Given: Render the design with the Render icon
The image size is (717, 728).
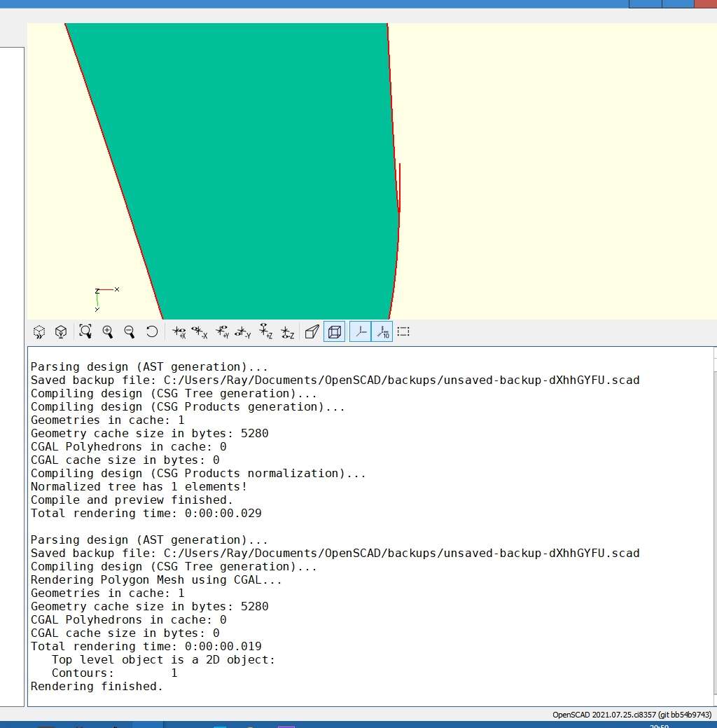Looking at the screenshot, I should (62, 332).
